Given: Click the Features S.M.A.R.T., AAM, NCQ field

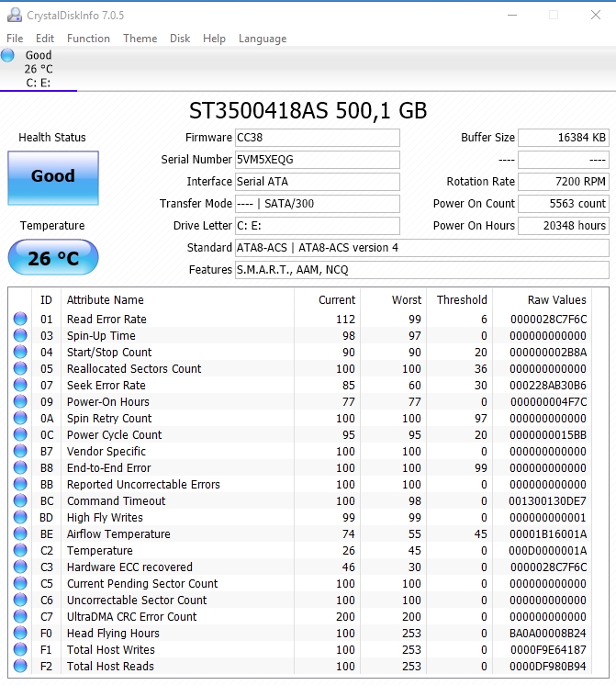Looking at the screenshot, I should coord(422,270).
